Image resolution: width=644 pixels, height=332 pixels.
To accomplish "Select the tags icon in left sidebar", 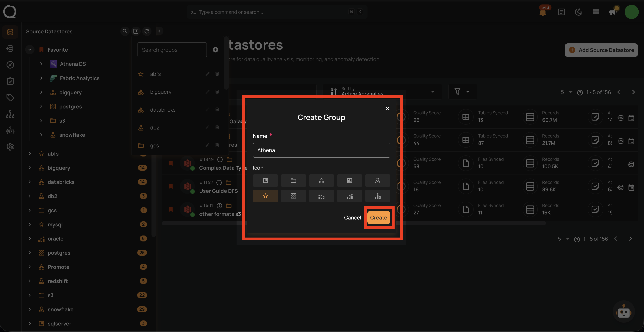I will (x=10, y=98).
